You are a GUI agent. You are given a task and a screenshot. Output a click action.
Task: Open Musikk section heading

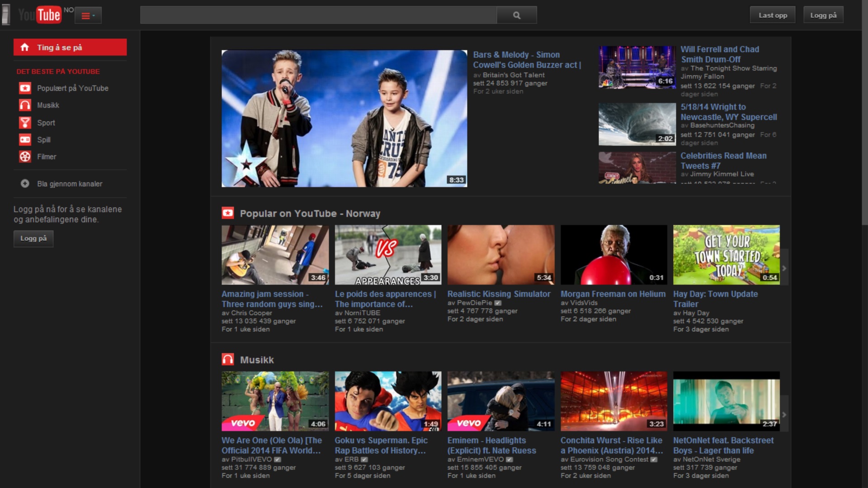pyautogui.click(x=257, y=360)
